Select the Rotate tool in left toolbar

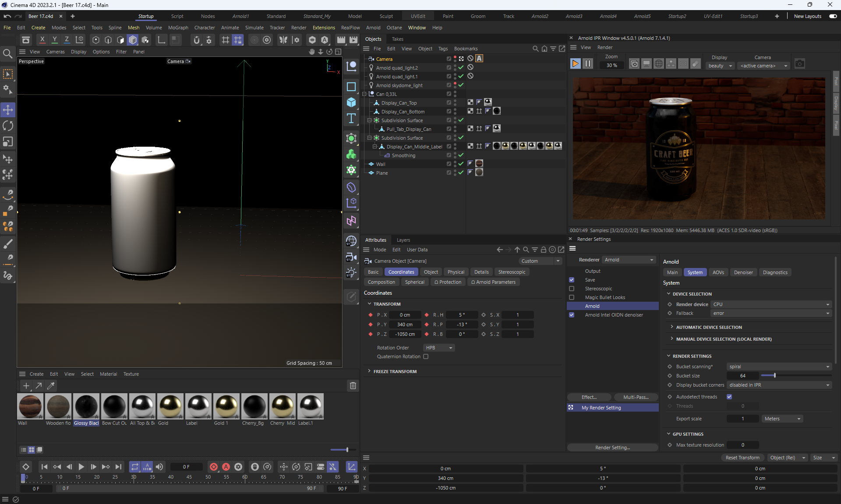[8, 126]
